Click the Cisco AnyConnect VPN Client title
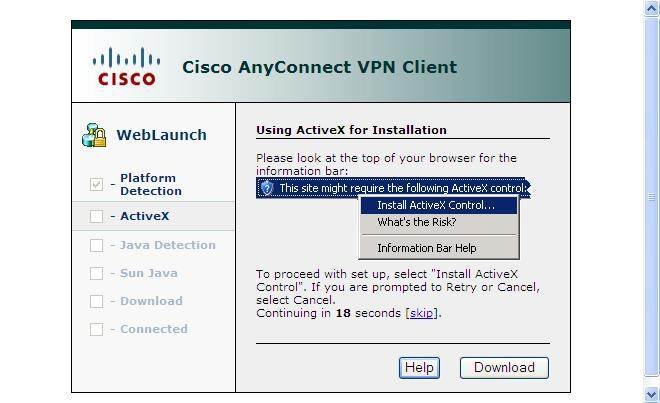This screenshot has width=660, height=403. (319, 68)
